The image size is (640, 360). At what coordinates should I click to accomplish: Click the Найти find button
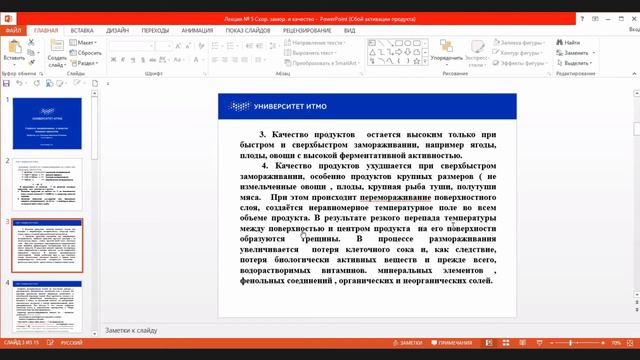[x=568, y=42]
